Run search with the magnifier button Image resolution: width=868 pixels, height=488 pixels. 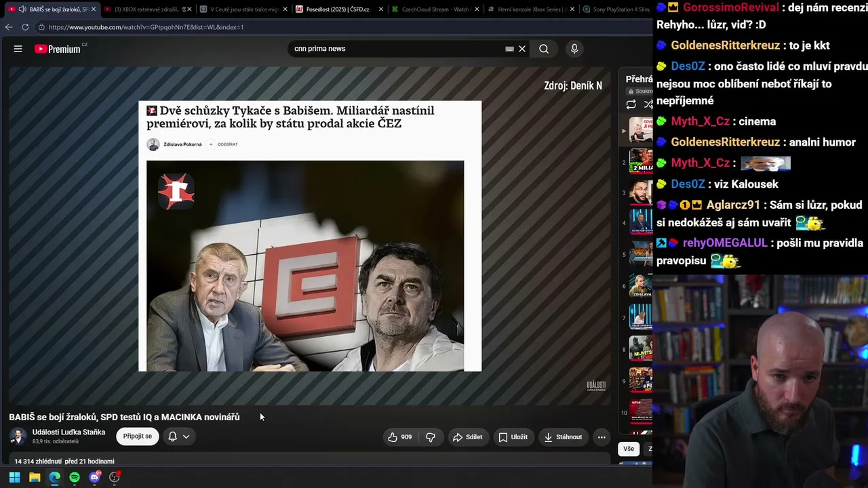544,49
